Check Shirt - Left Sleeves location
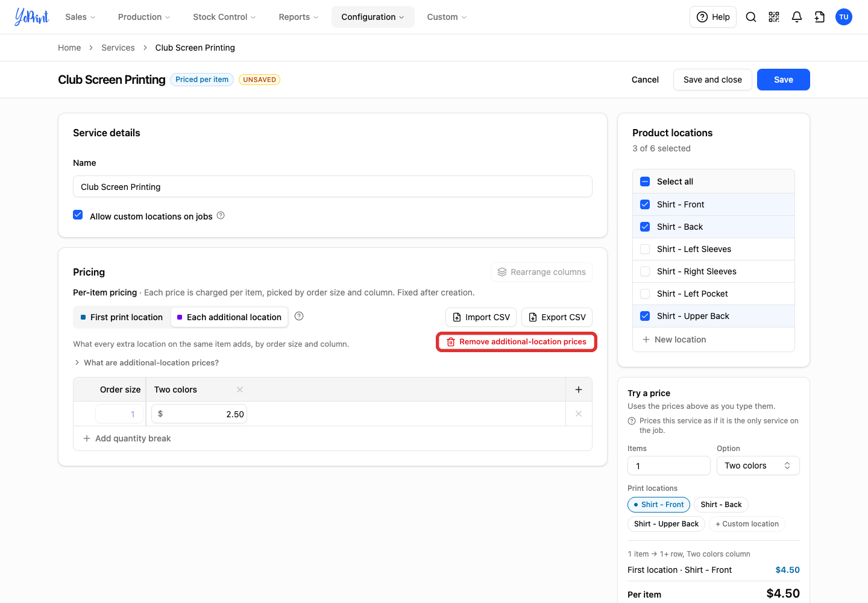 645,249
